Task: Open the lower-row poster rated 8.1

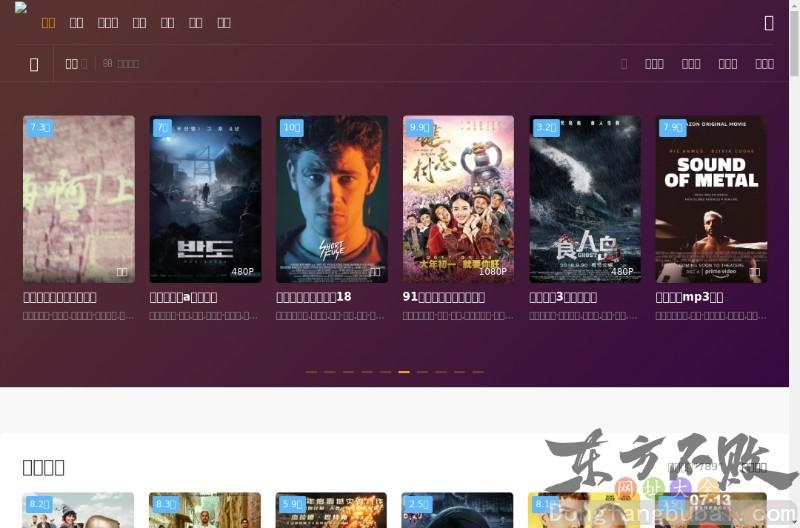Action: point(584,510)
